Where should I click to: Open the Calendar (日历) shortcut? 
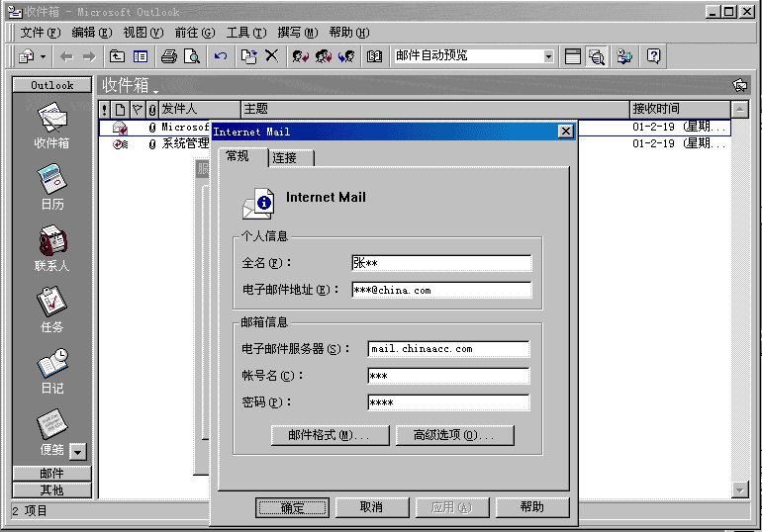52,187
